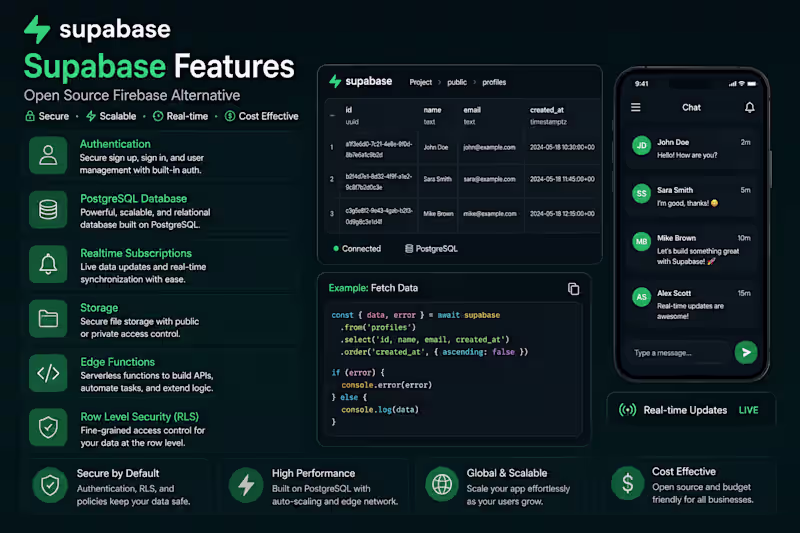The width and height of the screenshot is (800, 533).
Task: Click the High Performance lightning icon
Action: click(x=246, y=485)
